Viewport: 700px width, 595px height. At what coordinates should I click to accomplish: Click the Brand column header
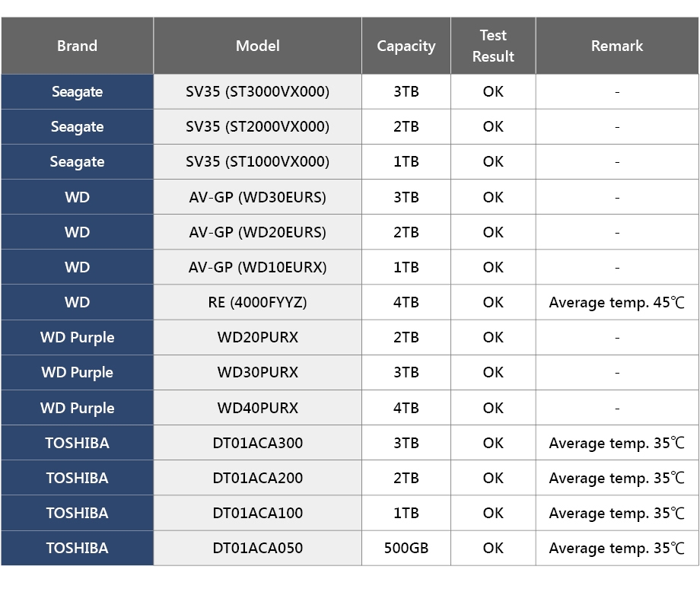click(77, 46)
